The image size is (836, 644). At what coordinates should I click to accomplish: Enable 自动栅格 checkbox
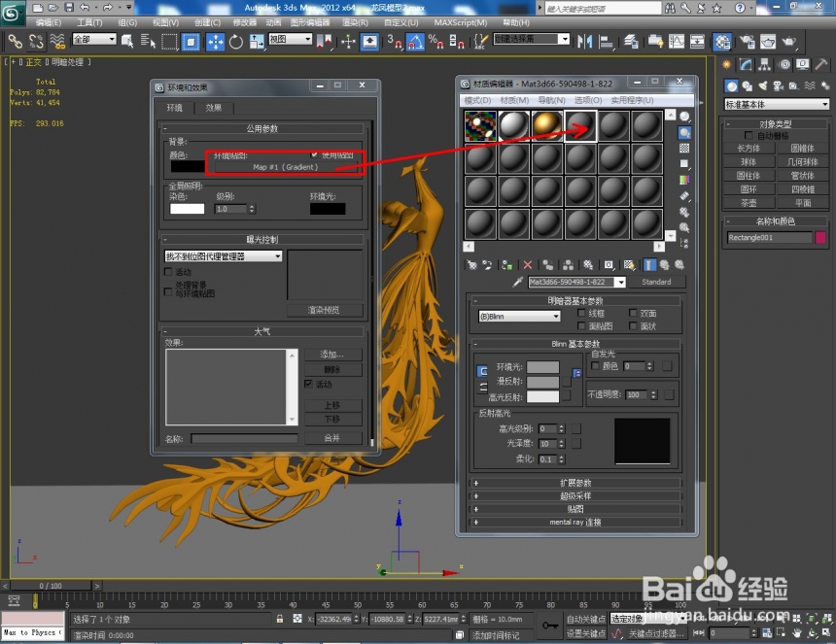pyautogui.click(x=749, y=135)
